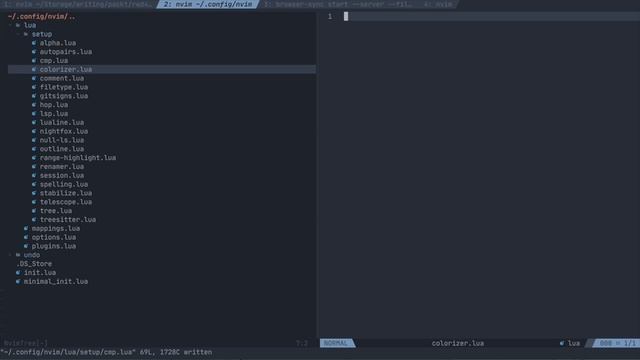640x360 pixels.
Task: Expand the undo folder arrow
Action: coord(10,255)
